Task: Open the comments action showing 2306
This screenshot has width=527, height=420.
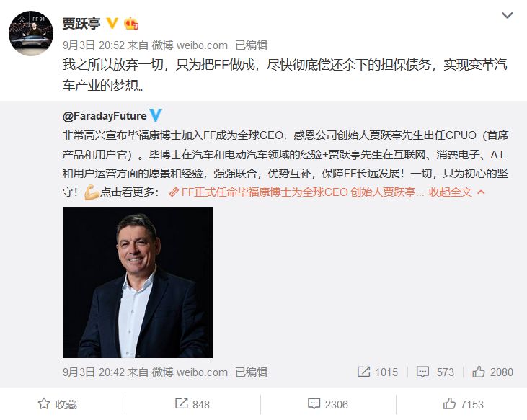Action: coord(328,404)
